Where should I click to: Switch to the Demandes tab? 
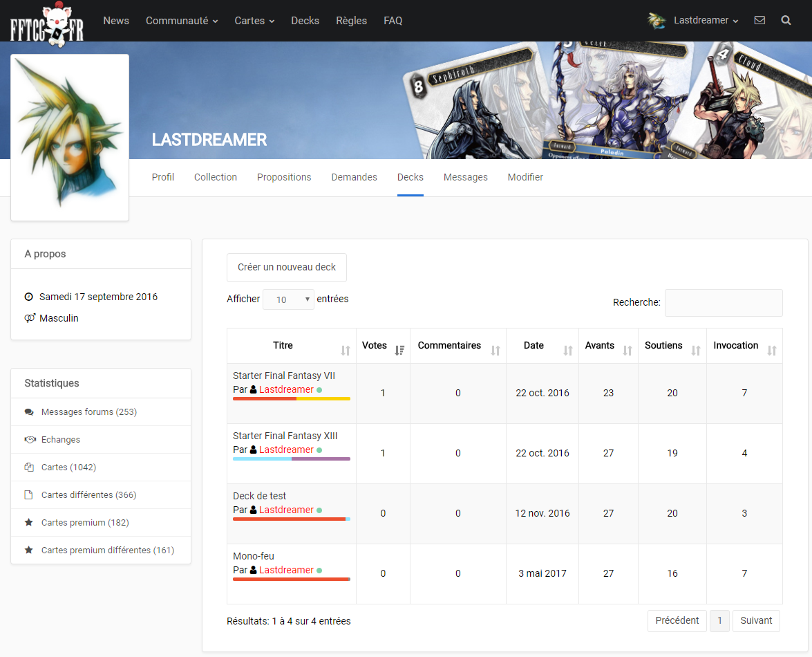point(355,177)
